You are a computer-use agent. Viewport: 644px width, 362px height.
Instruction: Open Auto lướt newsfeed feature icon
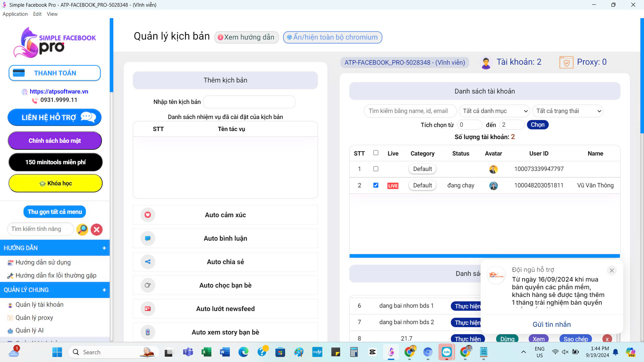tap(148, 309)
